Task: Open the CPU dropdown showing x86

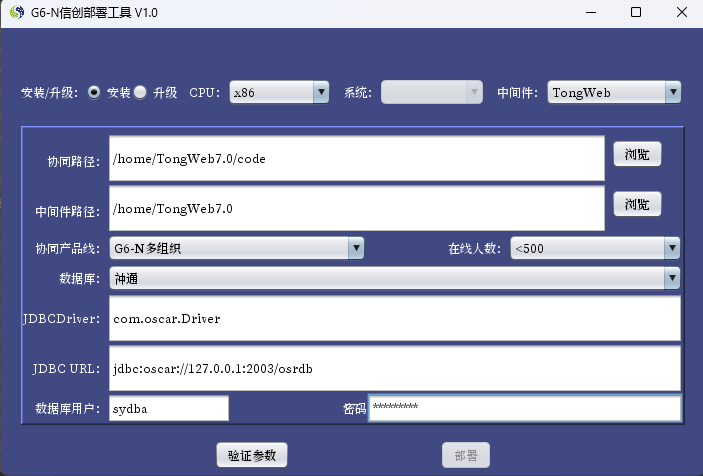Action: click(x=279, y=92)
